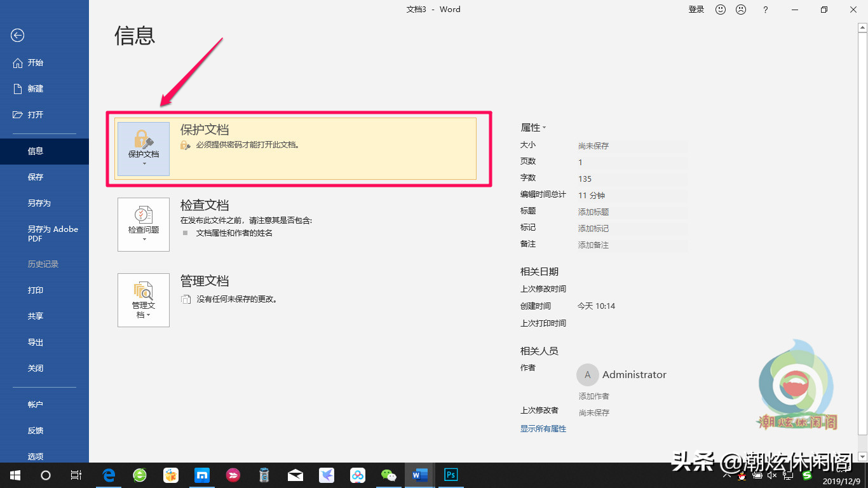Click the 文档属性和作者的姓名 item
Screen dimensions: 868x488
(x=234, y=233)
